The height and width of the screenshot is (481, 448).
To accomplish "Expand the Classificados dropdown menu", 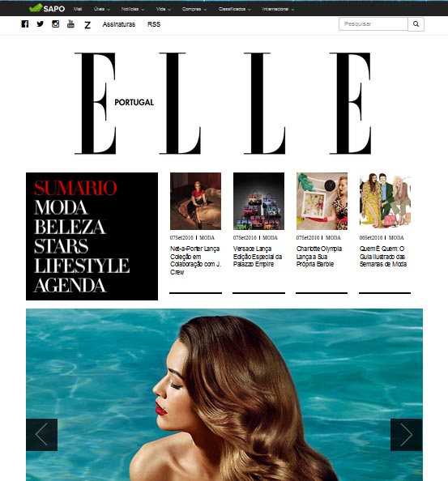I will click(235, 9).
